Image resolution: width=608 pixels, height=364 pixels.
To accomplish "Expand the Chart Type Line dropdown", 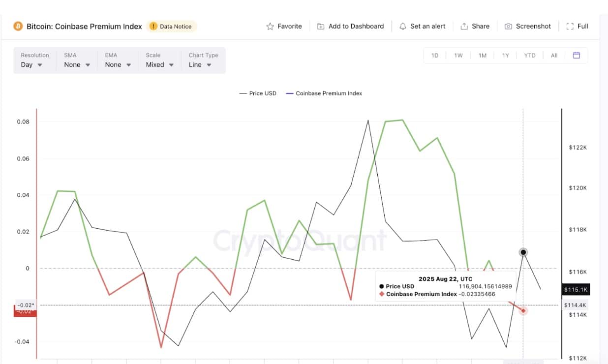I will (x=203, y=60).
